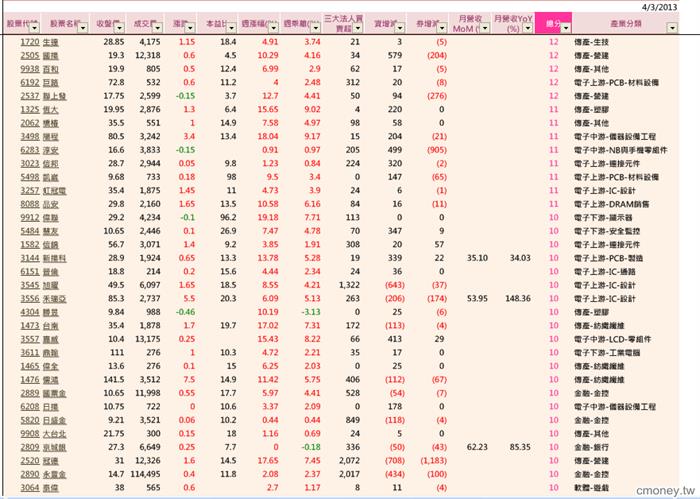Open the 產業分類 column filter dropdown
Image resolution: width=700 pixels, height=499 pixels.
[x=672, y=28]
